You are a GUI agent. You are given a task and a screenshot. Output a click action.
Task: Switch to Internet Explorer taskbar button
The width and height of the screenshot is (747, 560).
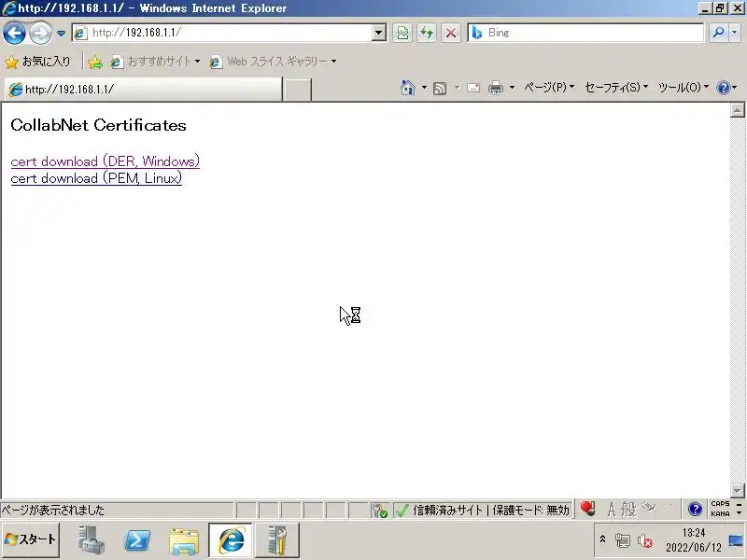coord(231,540)
